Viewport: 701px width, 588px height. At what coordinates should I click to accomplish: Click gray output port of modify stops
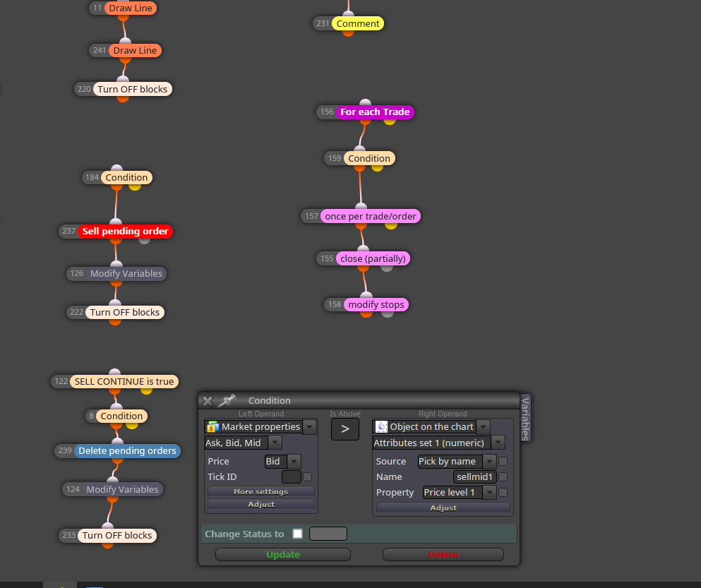coord(388,313)
